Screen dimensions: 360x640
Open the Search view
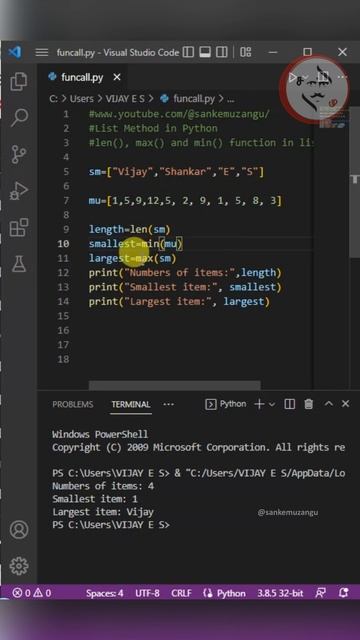pos(19,118)
